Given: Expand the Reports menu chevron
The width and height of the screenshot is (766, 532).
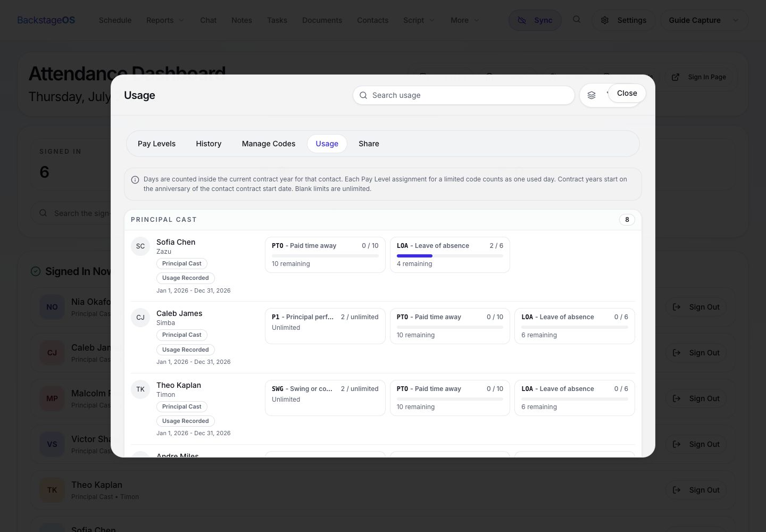Looking at the screenshot, I should coord(181,20).
